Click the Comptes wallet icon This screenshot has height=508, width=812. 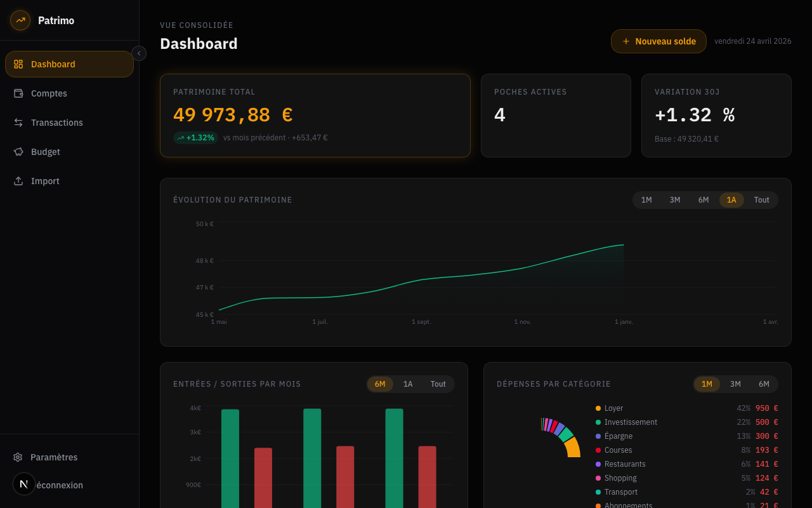coord(18,93)
